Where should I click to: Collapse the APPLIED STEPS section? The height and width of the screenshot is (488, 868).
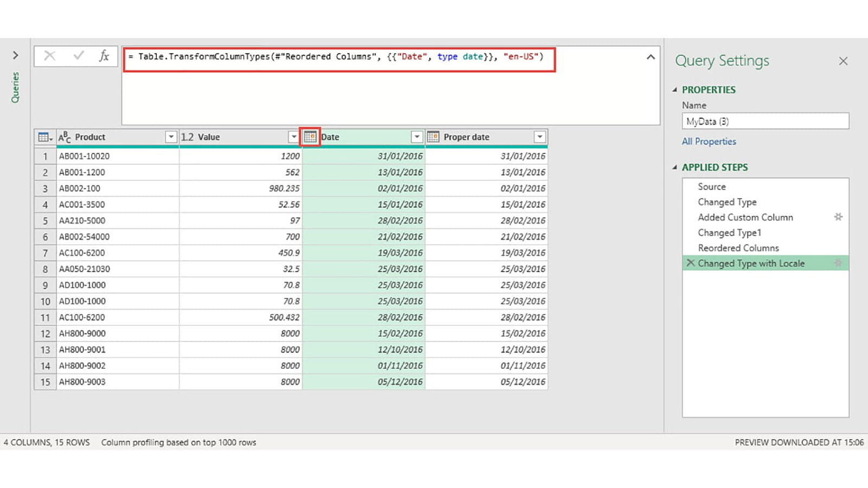click(675, 168)
